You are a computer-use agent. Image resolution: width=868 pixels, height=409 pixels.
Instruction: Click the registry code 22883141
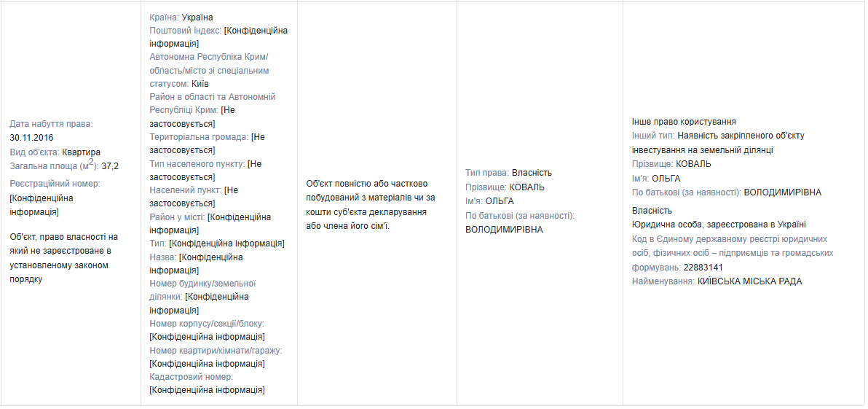[x=703, y=268]
